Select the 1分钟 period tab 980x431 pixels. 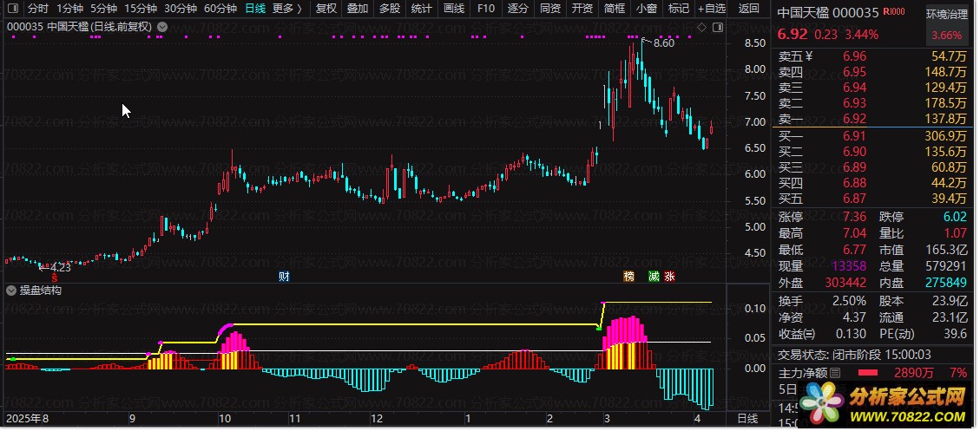tap(69, 9)
